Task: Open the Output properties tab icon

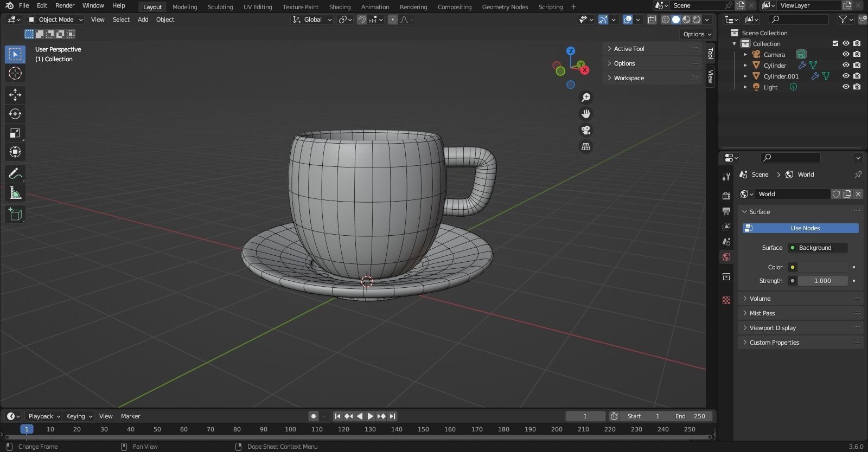Action: point(726,211)
